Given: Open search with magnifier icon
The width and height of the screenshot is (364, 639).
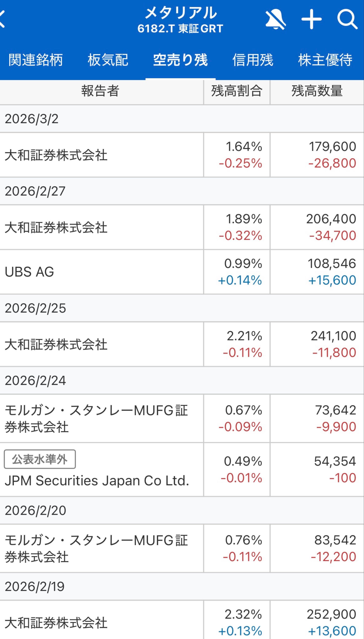Looking at the screenshot, I should [x=347, y=19].
